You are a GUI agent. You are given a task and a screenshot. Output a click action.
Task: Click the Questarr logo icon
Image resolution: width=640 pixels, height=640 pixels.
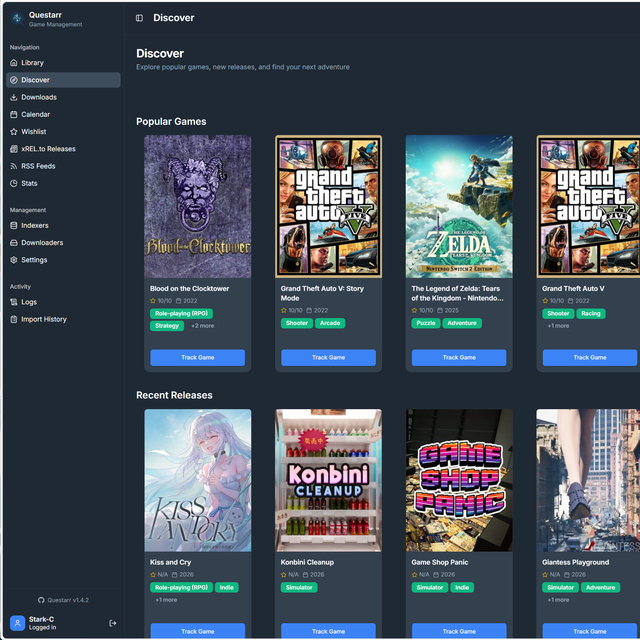point(17,18)
